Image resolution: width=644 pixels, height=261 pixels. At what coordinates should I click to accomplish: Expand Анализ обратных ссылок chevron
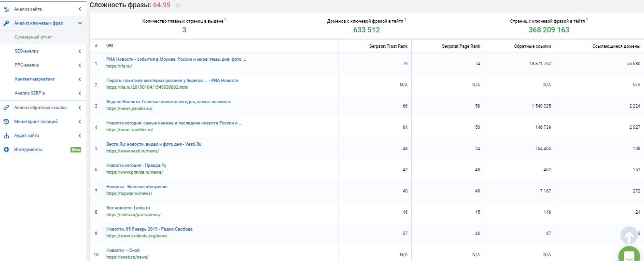[80, 108]
